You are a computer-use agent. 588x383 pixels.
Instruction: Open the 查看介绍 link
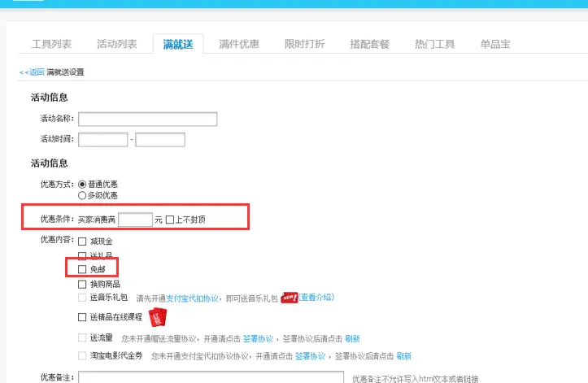pyautogui.click(x=316, y=298)
